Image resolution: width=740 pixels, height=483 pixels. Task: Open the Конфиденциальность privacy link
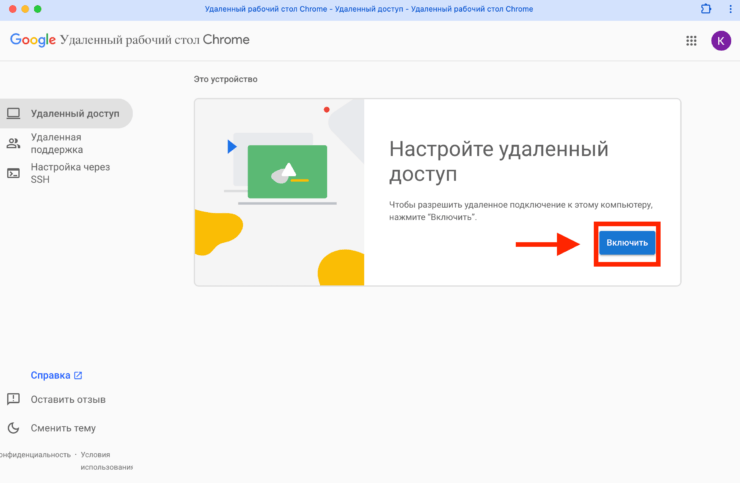point(35,455)
